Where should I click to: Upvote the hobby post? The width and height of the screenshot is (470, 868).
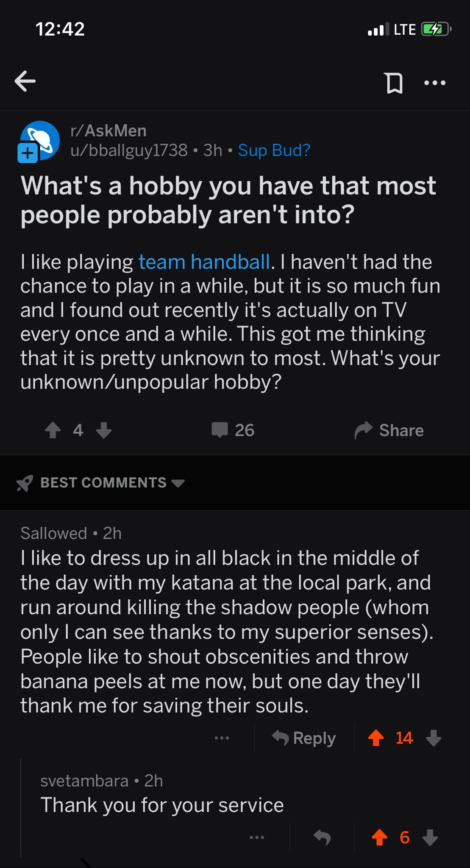(53, 430)
